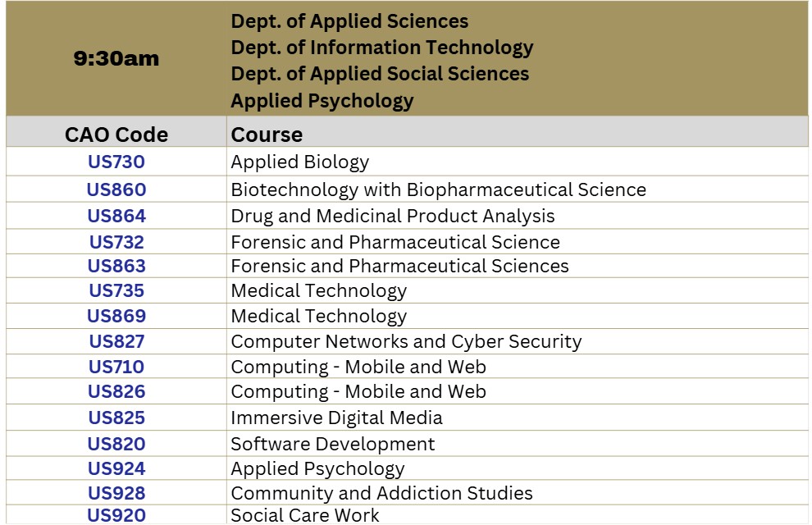812x525 pixels.
Task: Open the US860 course code link
Action: tap(116, 190)
